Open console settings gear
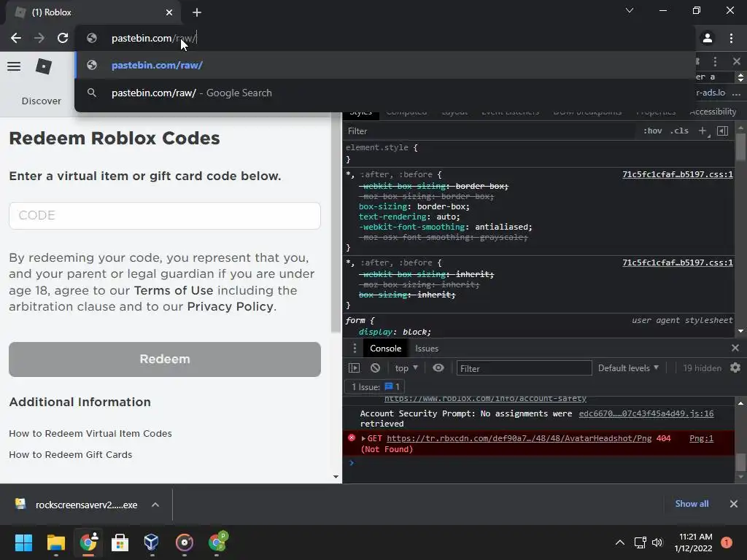This screenshot has width=747, height=560. pos(735,368)
